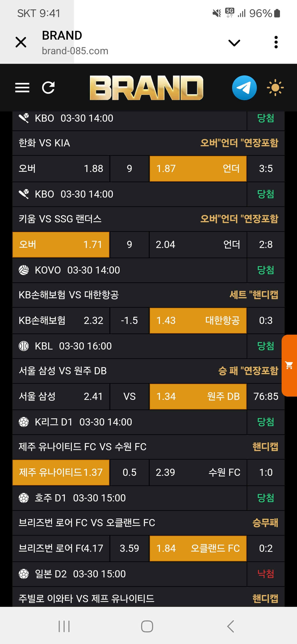Select 제주 유나이티드 1.37 handicap option
The width and height of the screenshot is (297, 644).
pyautogui.click(x=61, y=473)
